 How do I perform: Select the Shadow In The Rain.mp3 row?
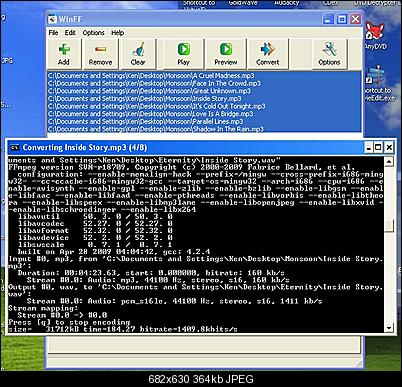[204, 129]
